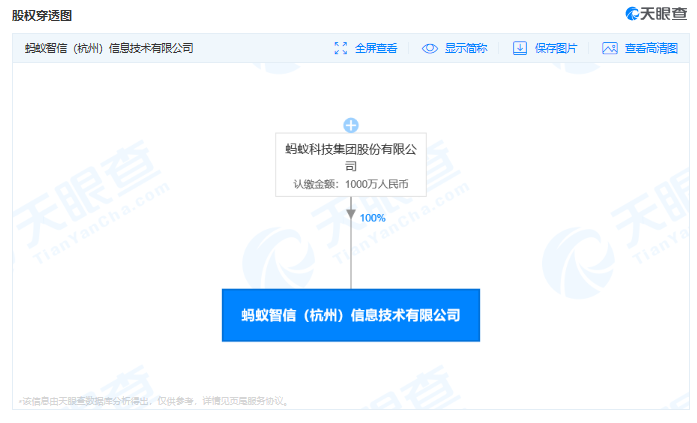Enable 显示简称 text option

(466, 48)
